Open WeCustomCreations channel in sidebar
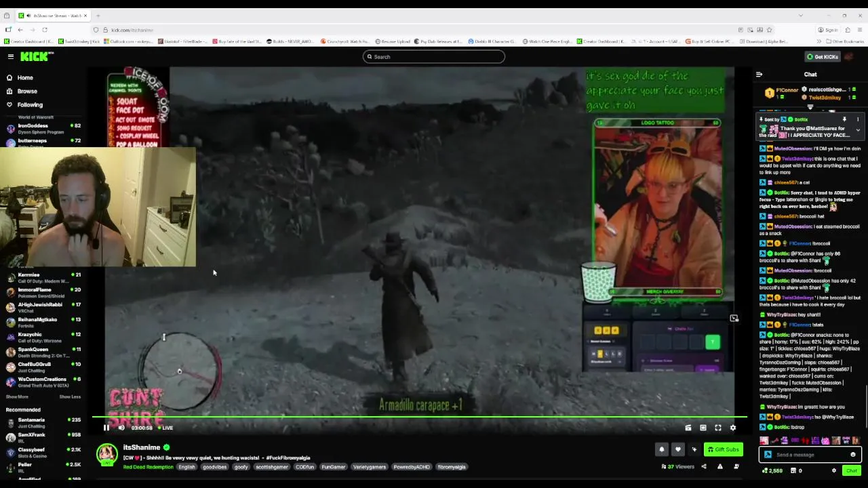This screenshot has height=488, width=868. [43, 382]
